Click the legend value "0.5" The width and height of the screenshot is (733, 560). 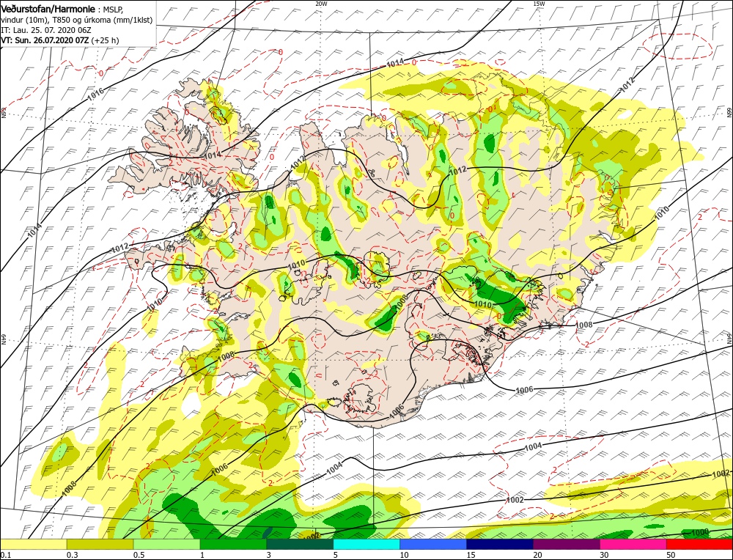pyautogui.click(x=139, y=555)
